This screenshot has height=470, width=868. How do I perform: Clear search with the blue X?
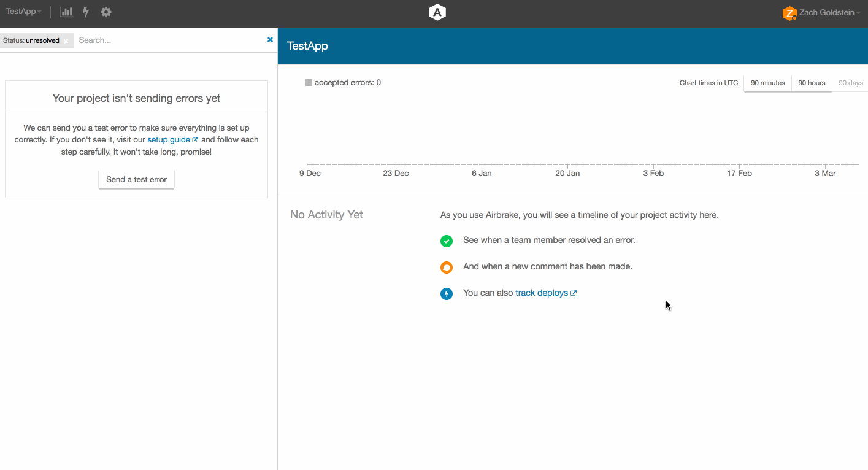270,40
